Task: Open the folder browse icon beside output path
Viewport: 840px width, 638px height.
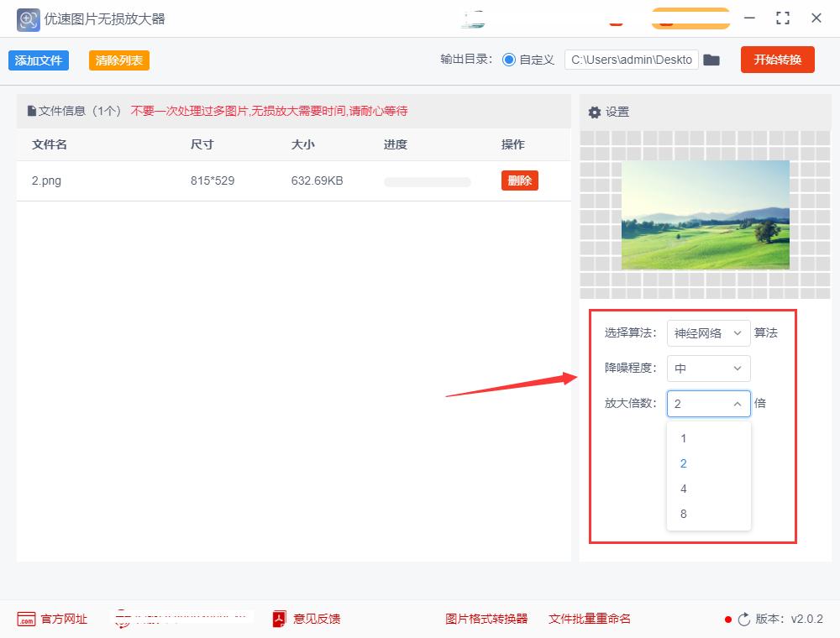Action: (x=711, y=60)
